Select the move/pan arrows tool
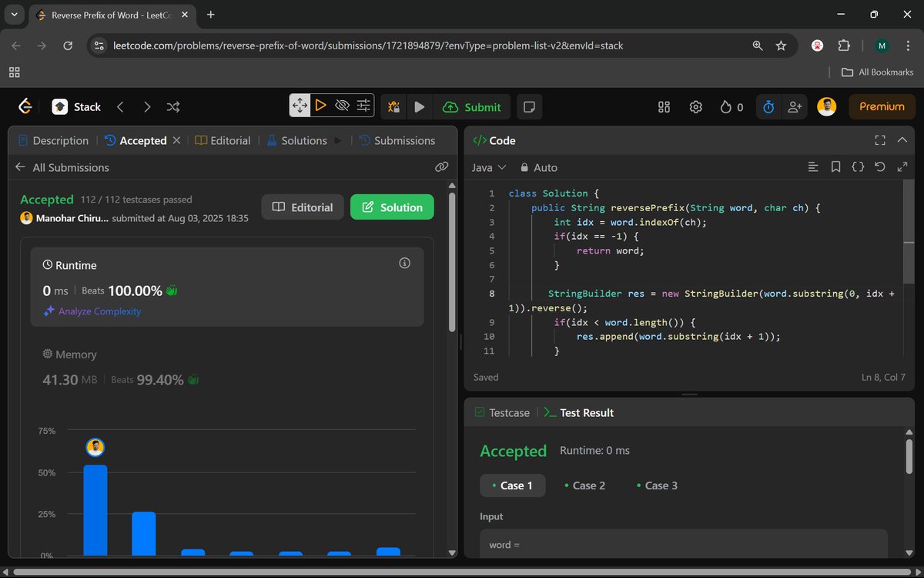Image resolution: width=924 pixels, height=578 pixels. click(x=300, y=106)
